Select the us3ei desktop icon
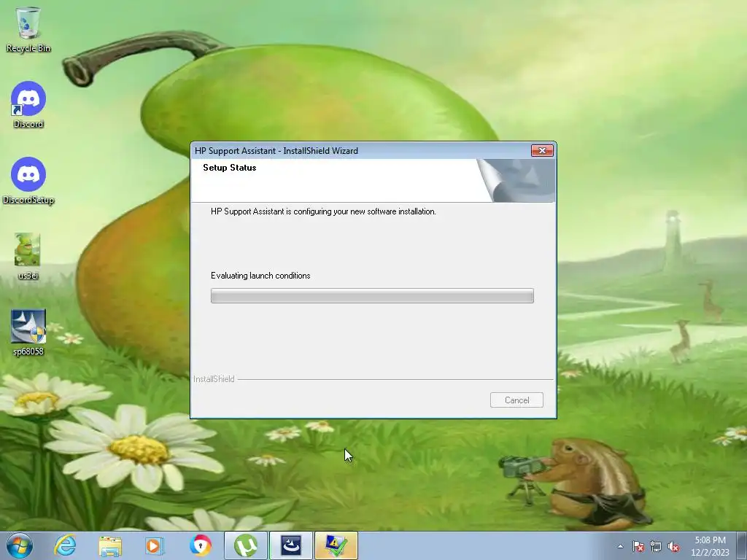The image size is (747, 560). pyautogui.click(x=28, y=256)
